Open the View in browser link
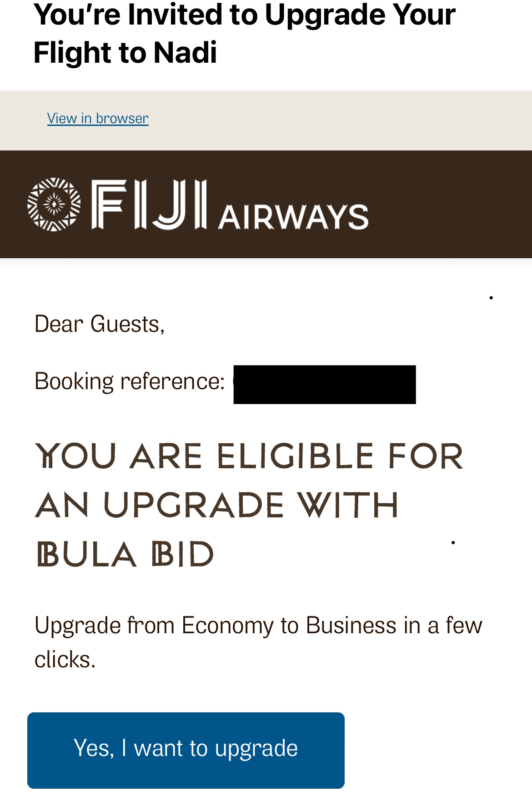The width and height of the screenshot is (532, 811). pyautogui.click(x=98, y=118)
